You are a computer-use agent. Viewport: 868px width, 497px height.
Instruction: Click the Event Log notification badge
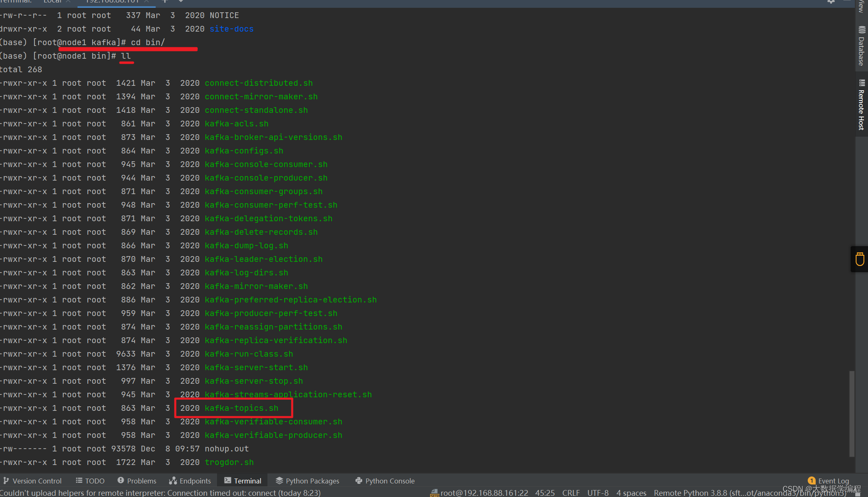(811, 481)
